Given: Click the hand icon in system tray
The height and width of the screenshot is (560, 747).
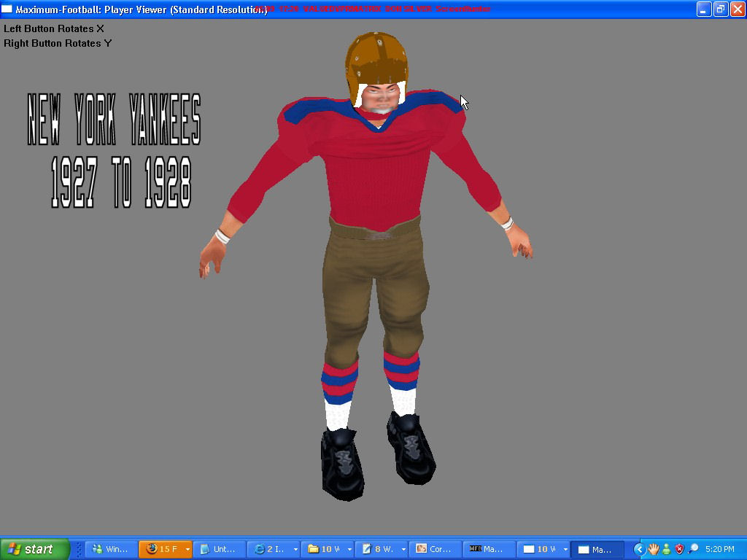Looking at the screenshot, I should point(653,550).
